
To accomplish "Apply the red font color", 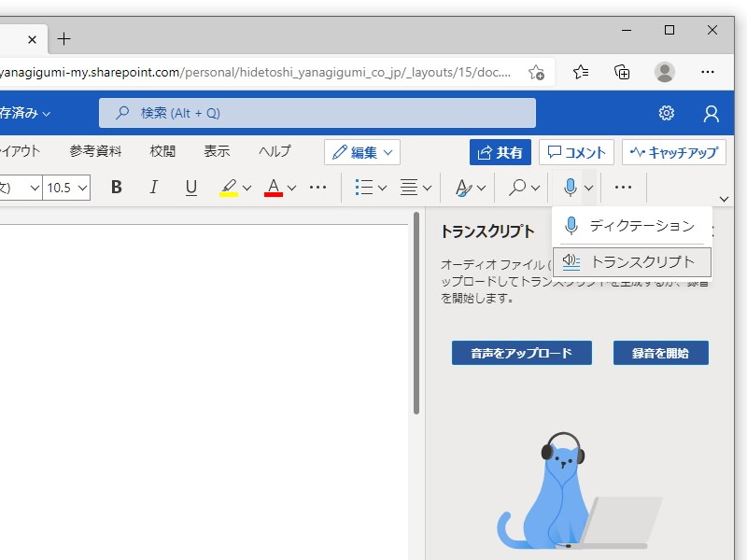I will click(272, 188).
